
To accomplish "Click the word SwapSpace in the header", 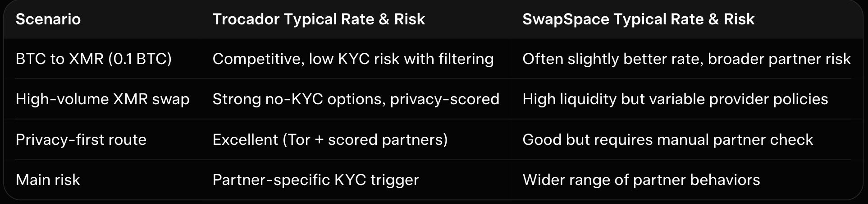I will [566, 19].
